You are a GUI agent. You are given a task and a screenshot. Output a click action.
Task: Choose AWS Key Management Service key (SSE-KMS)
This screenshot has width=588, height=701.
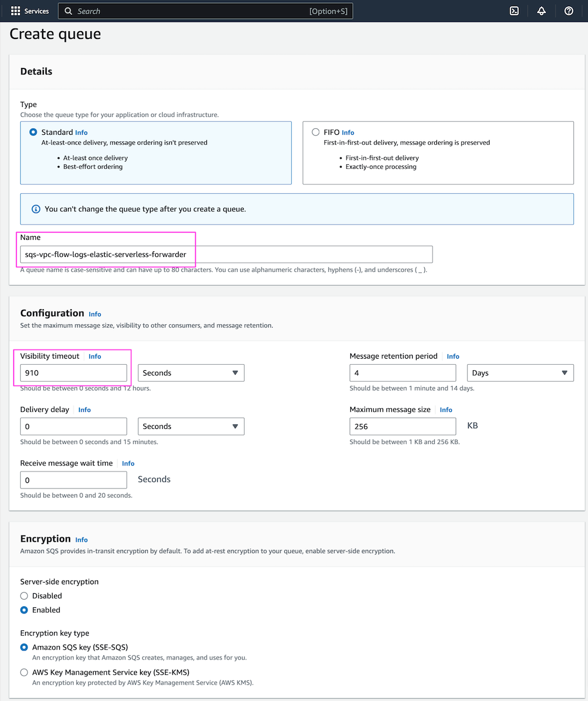tap(24, 672)
